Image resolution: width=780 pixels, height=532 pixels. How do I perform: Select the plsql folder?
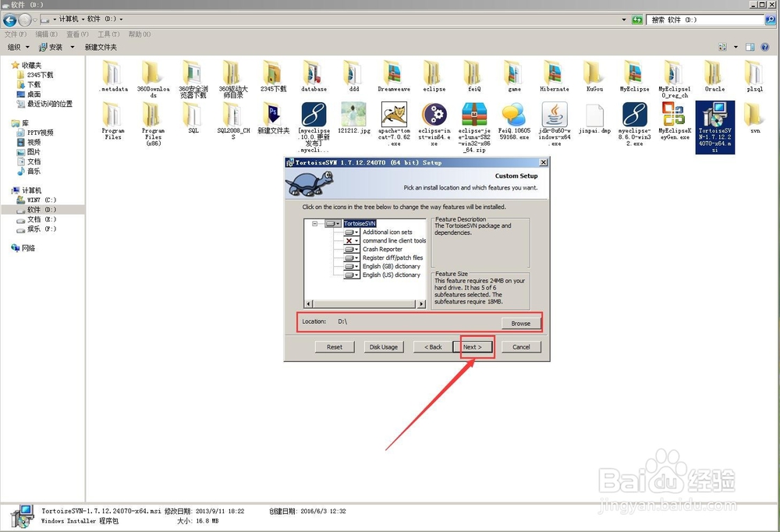(754, 76)
